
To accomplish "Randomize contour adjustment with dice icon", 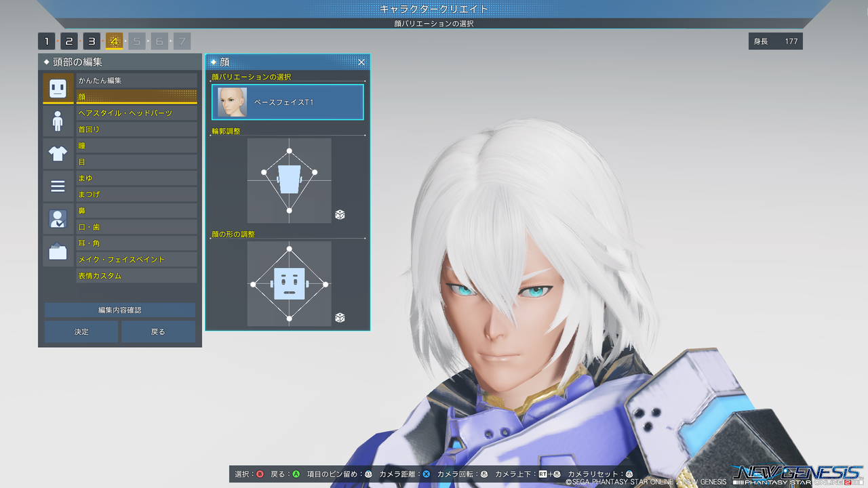I will [340, 215].
